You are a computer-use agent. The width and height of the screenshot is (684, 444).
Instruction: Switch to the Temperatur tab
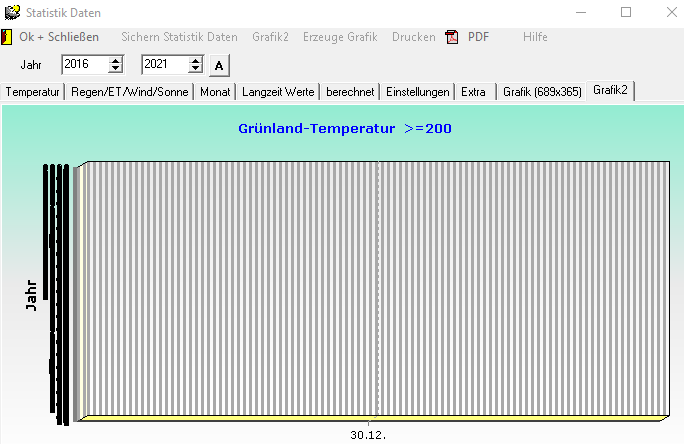[x=33, y=92]
